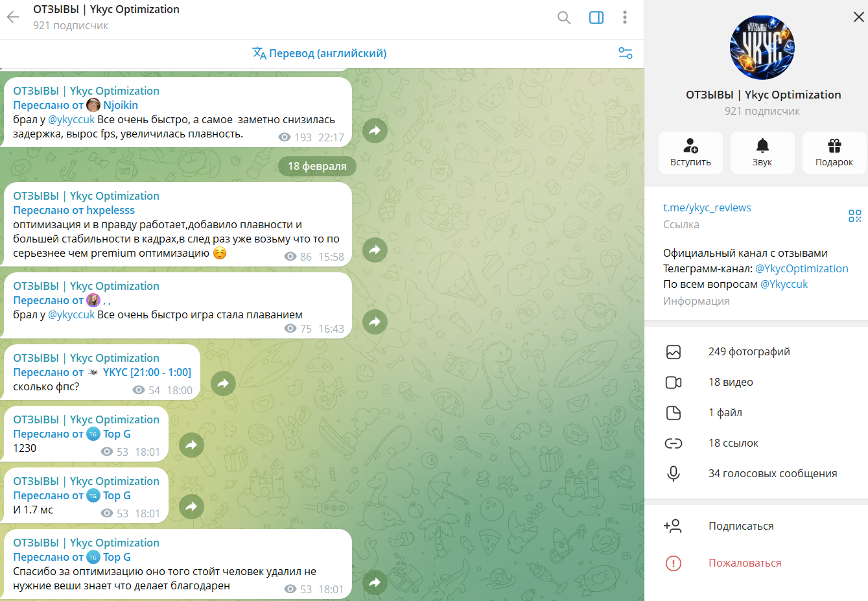Open 1 файл media section
Viewport: 868px width, 601px height.
(x=756, y=412)
